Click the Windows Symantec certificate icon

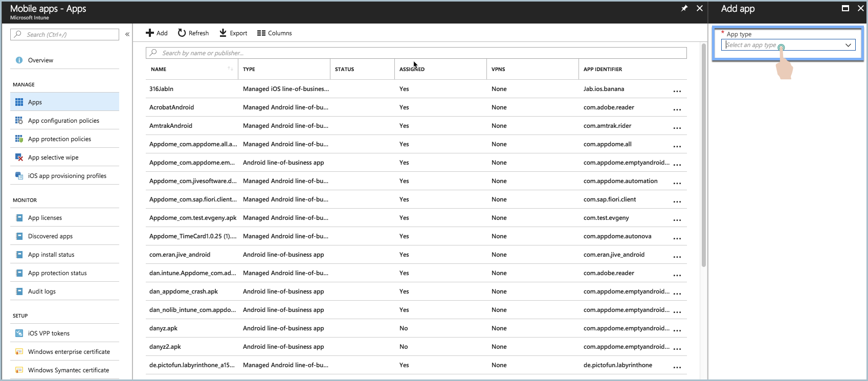coord(19,370)
